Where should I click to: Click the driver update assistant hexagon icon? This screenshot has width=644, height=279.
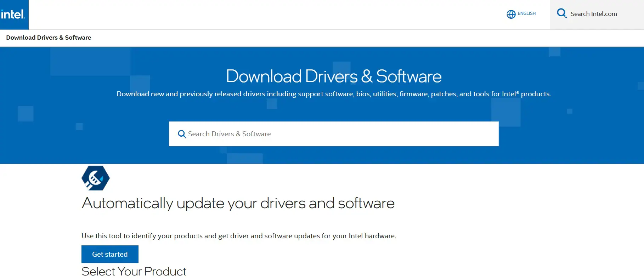[x=96, y=178]
